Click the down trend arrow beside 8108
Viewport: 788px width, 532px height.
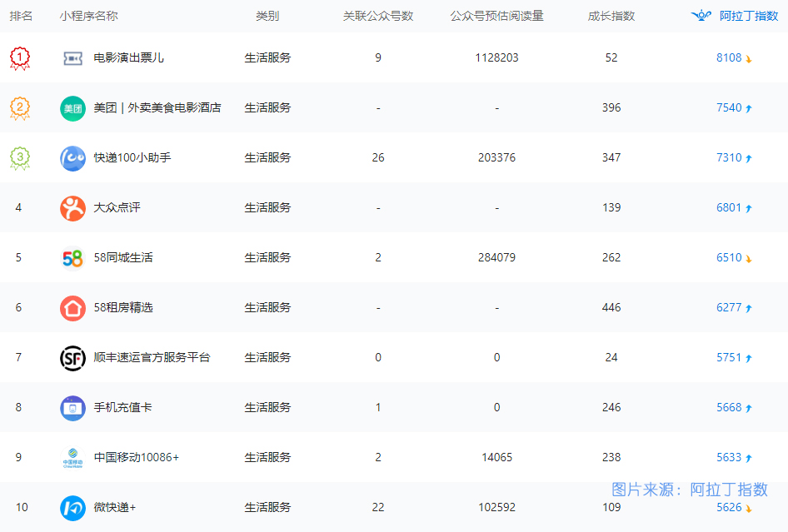(749, 59)
